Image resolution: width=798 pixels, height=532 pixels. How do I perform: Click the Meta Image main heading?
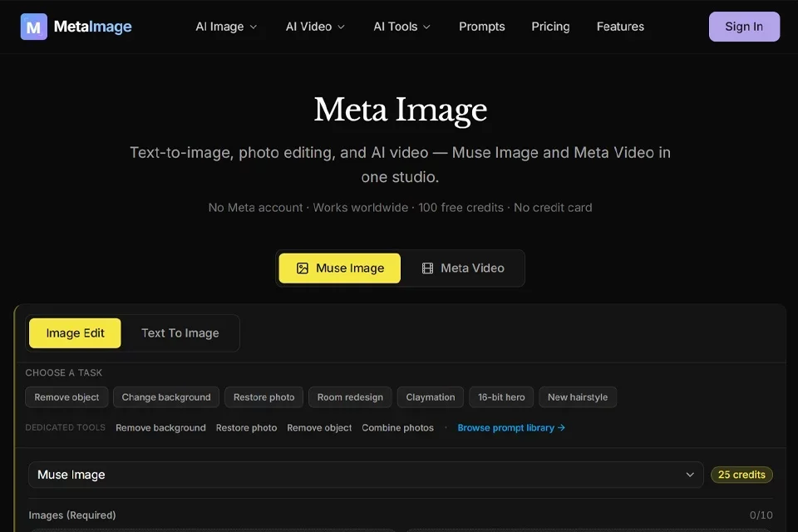pos(400,110)
